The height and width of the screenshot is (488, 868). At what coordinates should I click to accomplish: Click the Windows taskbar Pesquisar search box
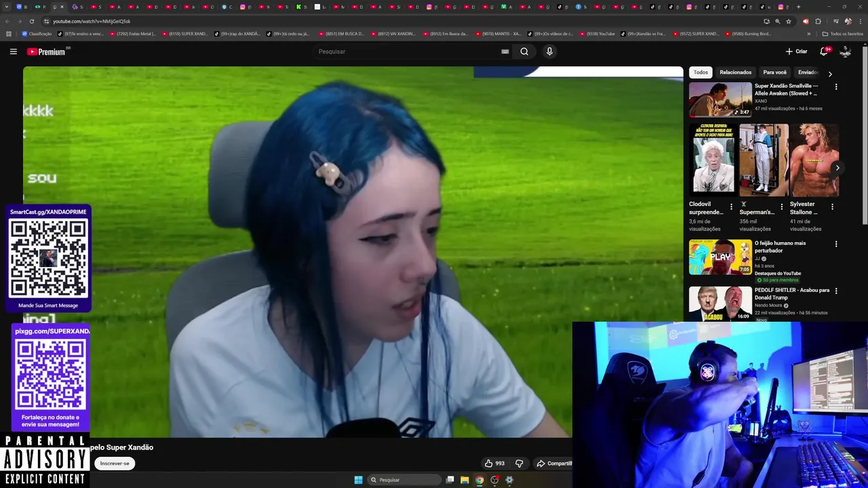tap(405, 480)
